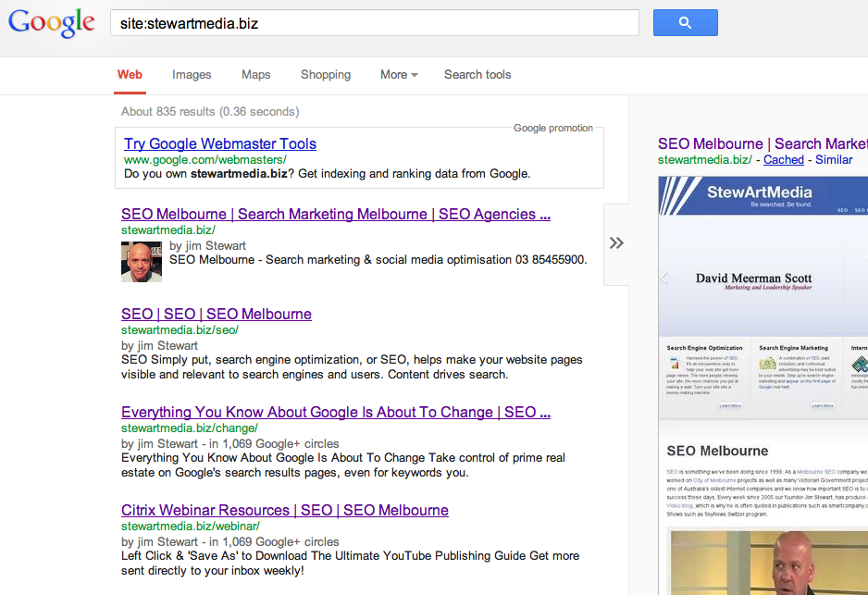Expand the More dropdown menu
Image resolution: width=868 pixels, height=595 pixels.
[x=399, y=75]
